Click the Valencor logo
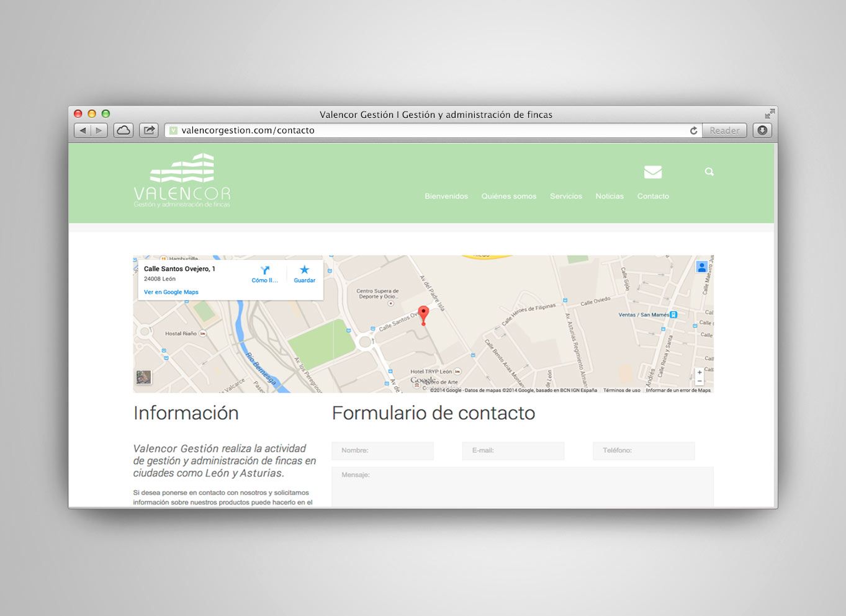Image resolution: width=846 pixels, height=616 pixels. (x=182, y=181)
